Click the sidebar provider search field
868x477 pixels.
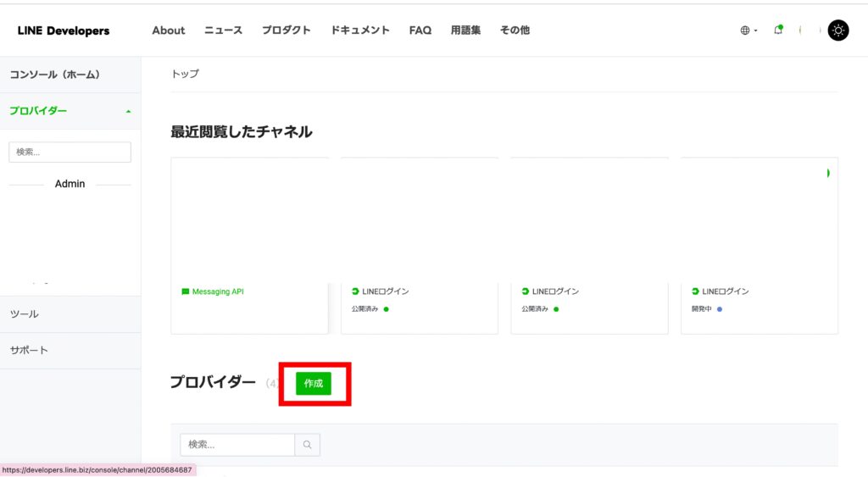coord(70,153)
